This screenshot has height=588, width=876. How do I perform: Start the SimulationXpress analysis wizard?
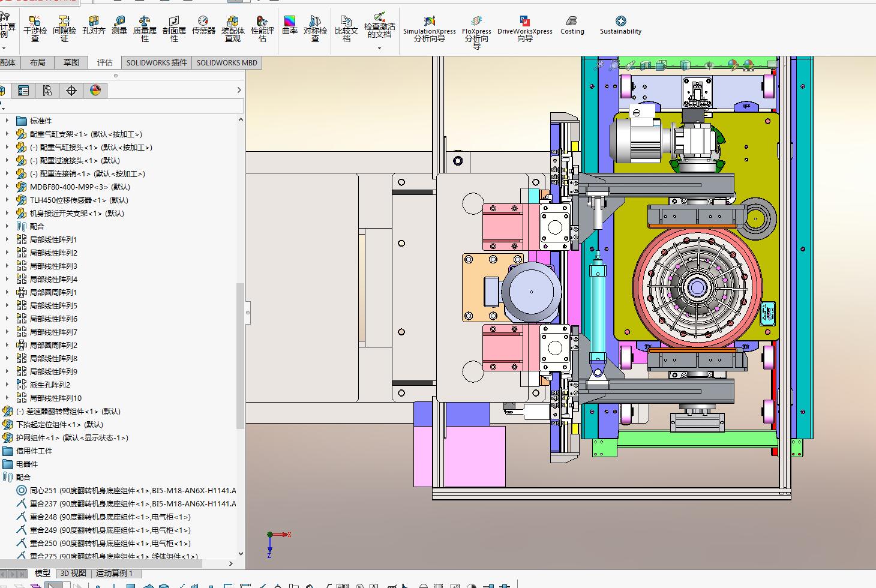429,29
